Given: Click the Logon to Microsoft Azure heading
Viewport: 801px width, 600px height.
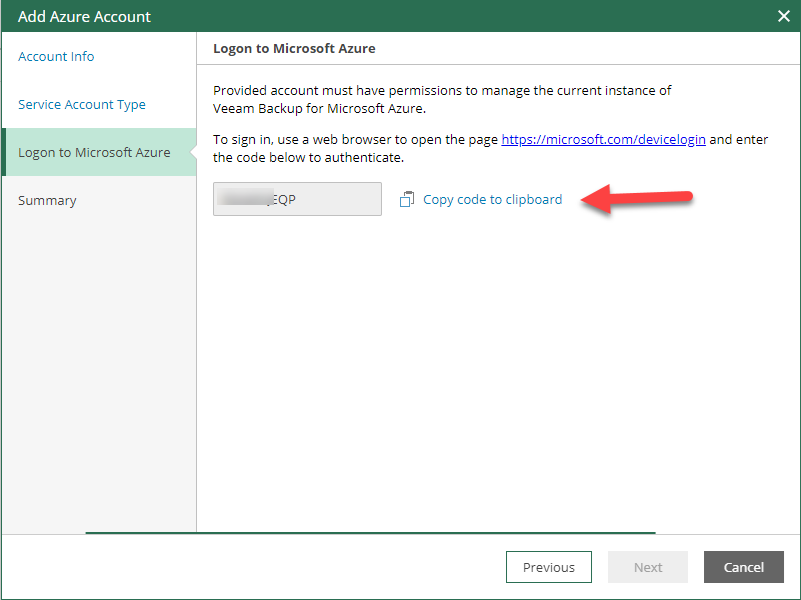Looking at the screenshot, I should click(294, 49).
